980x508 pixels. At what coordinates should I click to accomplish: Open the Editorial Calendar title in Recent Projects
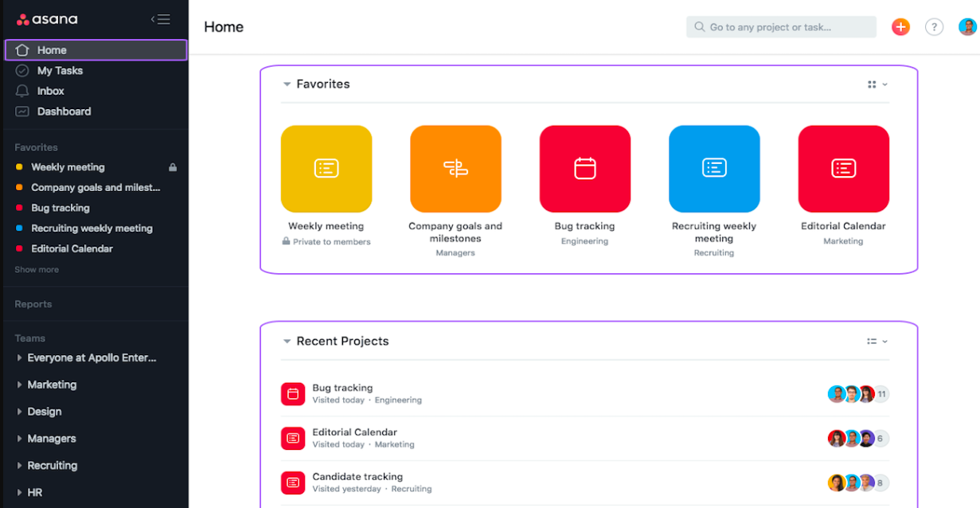click(354, 432)
